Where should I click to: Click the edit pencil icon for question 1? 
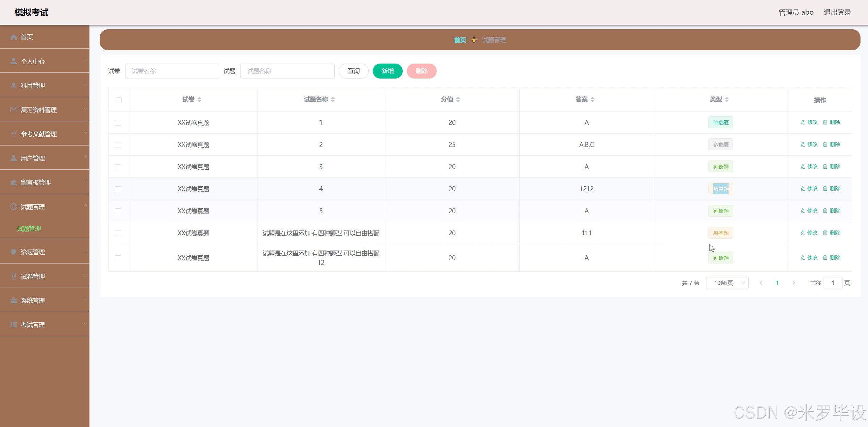(802, 122)
